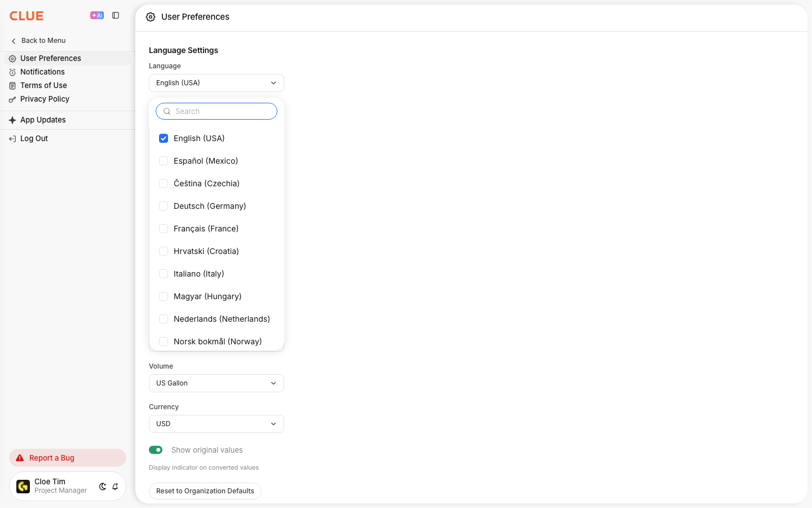Collapse the Language dropdown

217,83
